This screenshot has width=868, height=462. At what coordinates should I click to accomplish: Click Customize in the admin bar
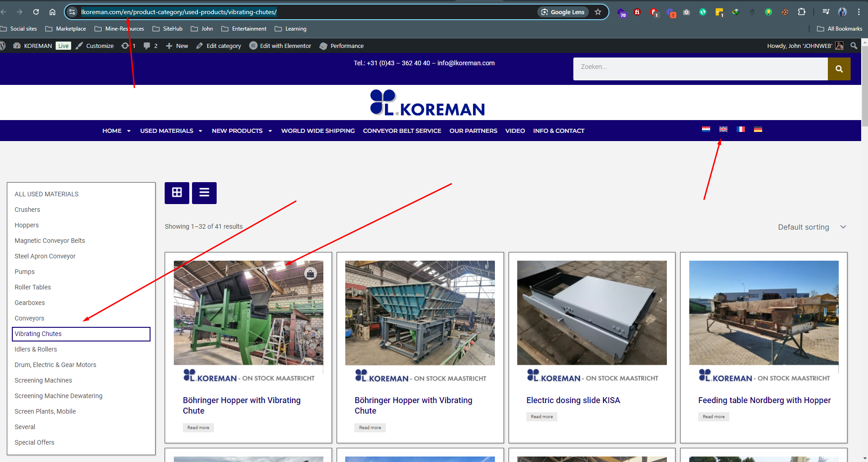tap(95, 46)
